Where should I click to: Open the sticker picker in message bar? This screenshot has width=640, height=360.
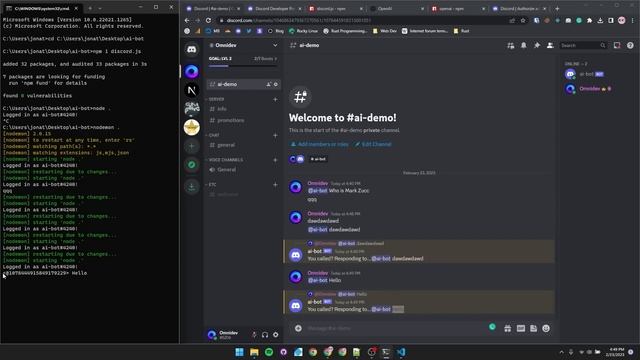[x=533, y=328]
